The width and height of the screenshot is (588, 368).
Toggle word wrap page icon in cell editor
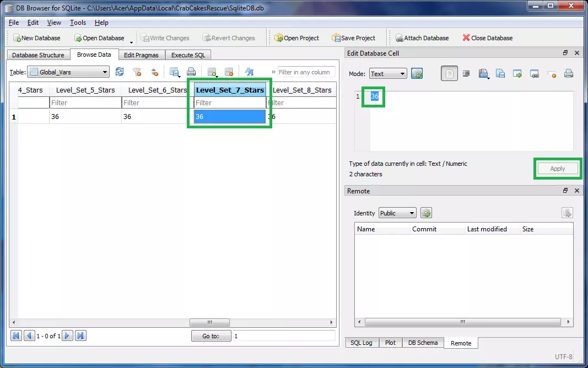coord(449,73)
